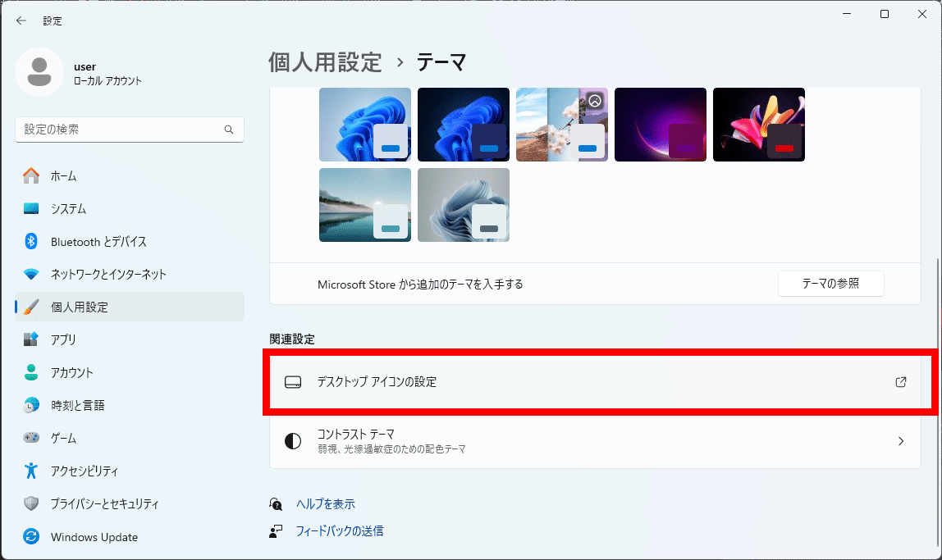The width and height of the screenshot is (942, 560).
Task: Click the Accounts person icon
Action: (31, 372)
